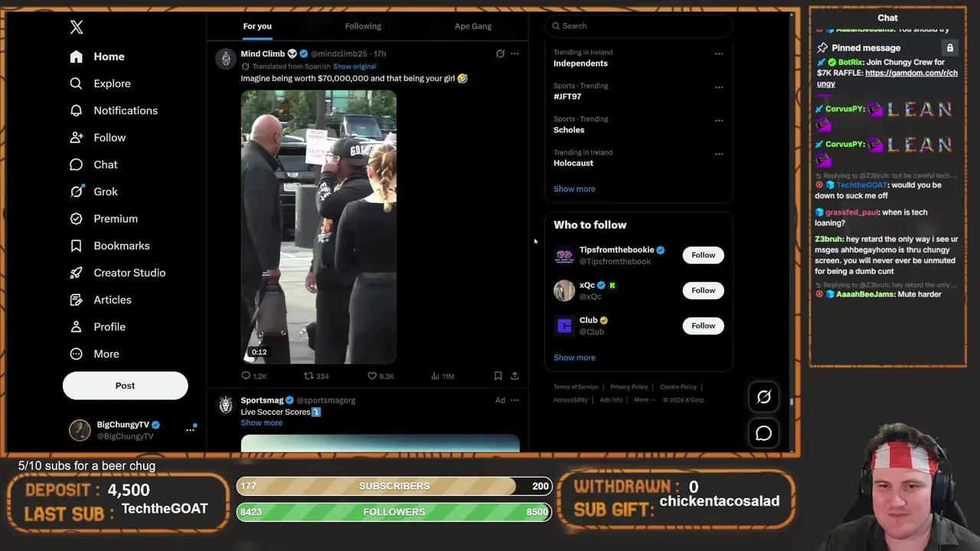Image resolution: width=980 pixels, height=551 pixels.
Task: Open Premium in the sidebar
Action: pyautogui.click(x=103, y=219)
